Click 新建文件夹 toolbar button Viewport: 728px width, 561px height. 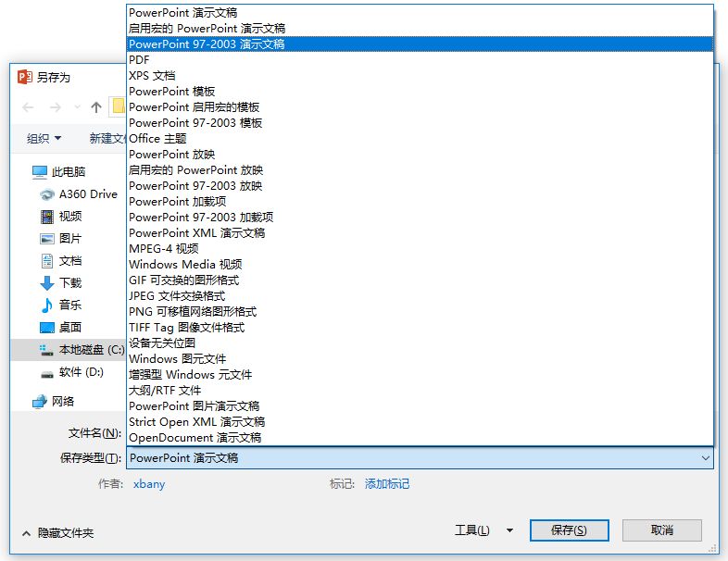coord(107,138)
